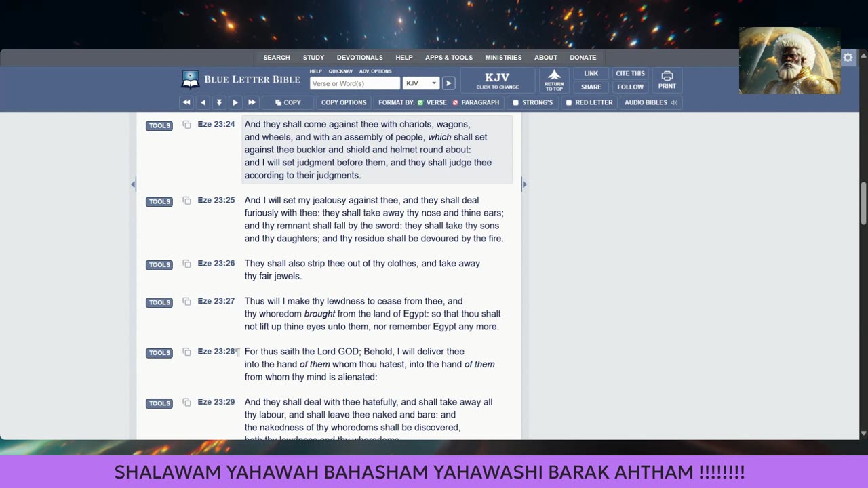Click the Link button
Viewport: 868px width, 488px height.
click(591, 74)
